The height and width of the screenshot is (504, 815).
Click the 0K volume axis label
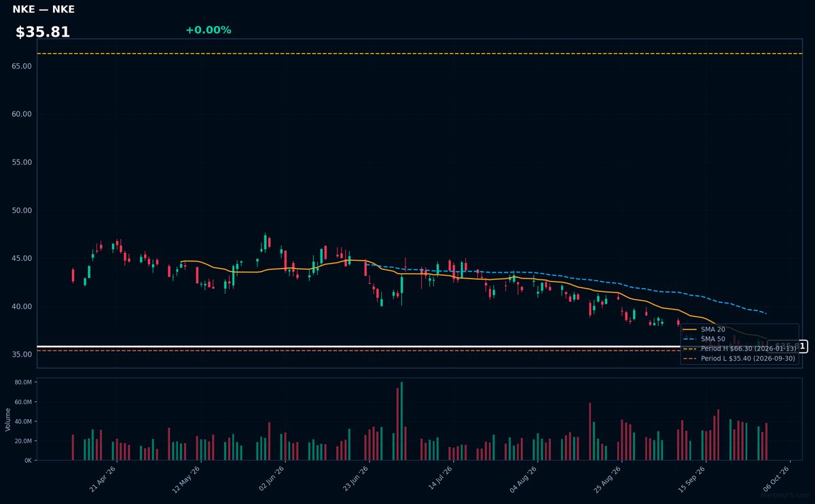28,461
